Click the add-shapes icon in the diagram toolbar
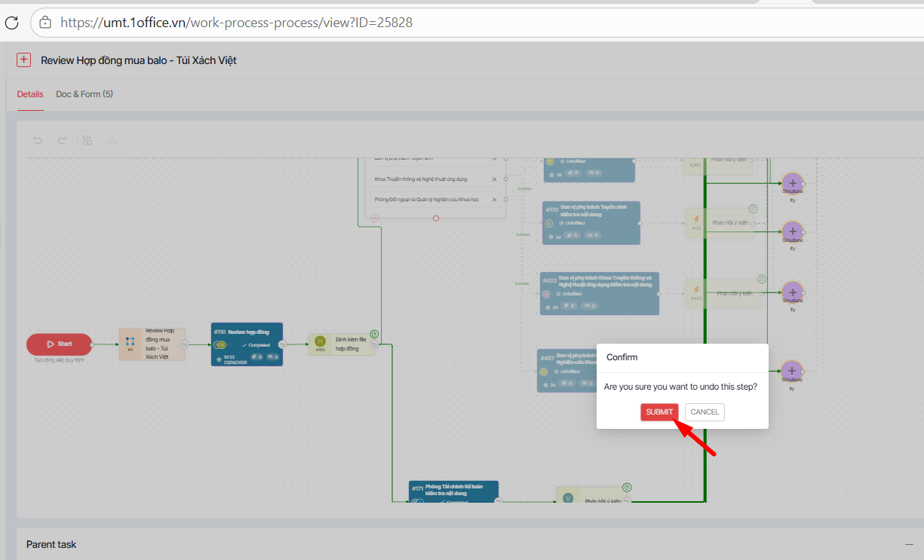924x560 pixels. point(87,140)
